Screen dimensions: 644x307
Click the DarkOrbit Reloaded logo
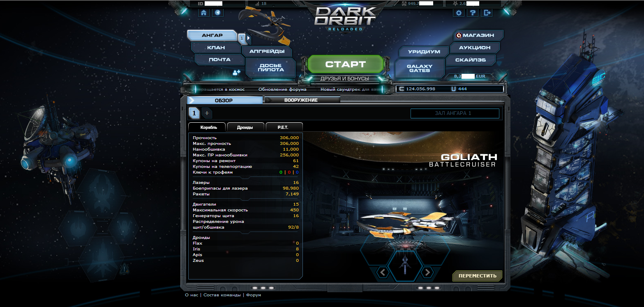(345, 18)
